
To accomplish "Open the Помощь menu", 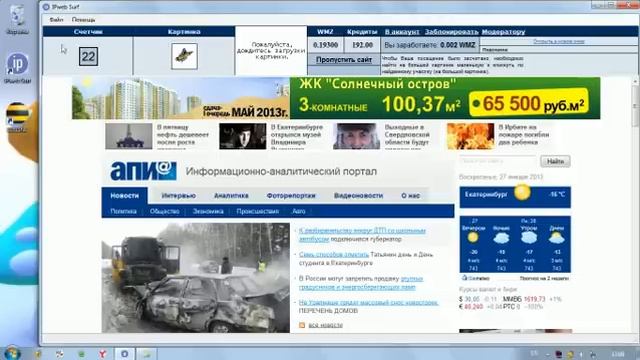I will click(x=83, y=20).
